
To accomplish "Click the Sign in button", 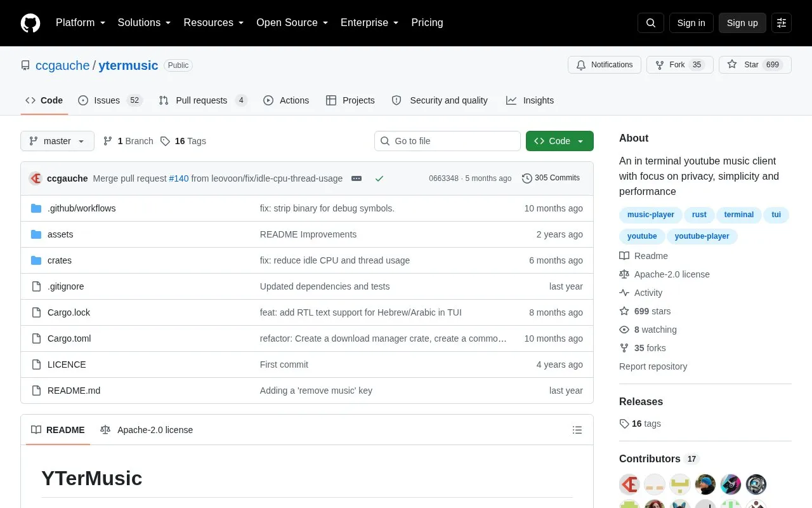I will pyautogui.click(x=691, y=23).
